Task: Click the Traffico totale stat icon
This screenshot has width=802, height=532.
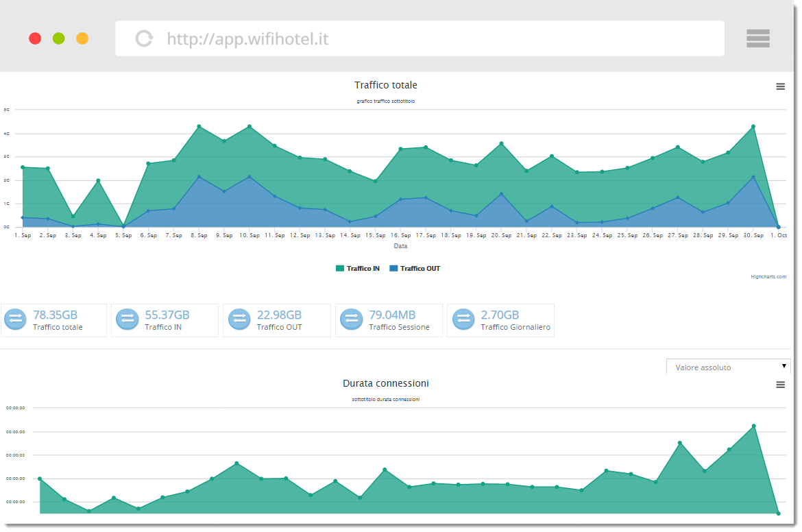Action: [x=15, y=319]
